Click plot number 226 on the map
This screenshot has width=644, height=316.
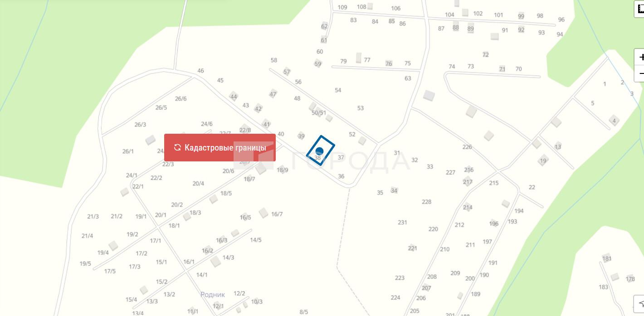coord(467,147)
